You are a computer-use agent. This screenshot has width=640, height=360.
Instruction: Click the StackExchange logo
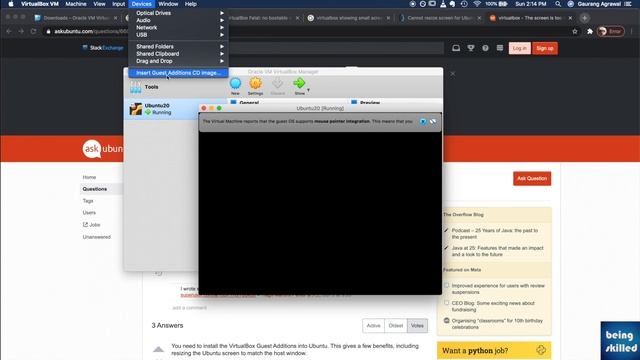tap(102, 48)
